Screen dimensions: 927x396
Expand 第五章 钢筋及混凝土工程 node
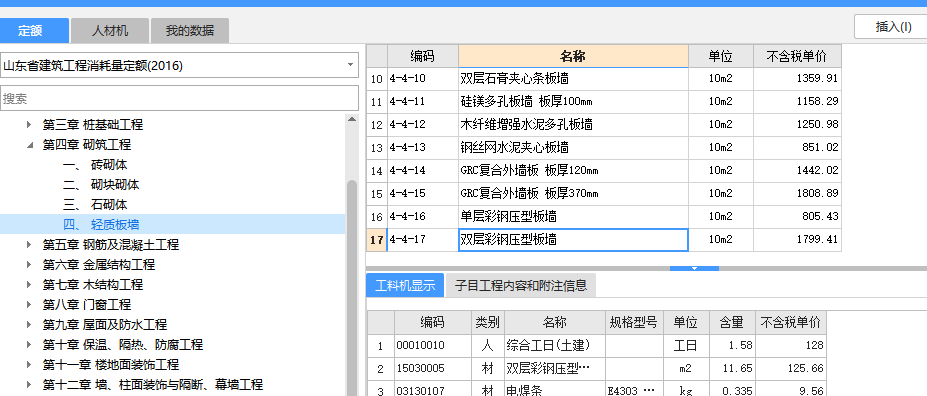(x=30, y=245)
